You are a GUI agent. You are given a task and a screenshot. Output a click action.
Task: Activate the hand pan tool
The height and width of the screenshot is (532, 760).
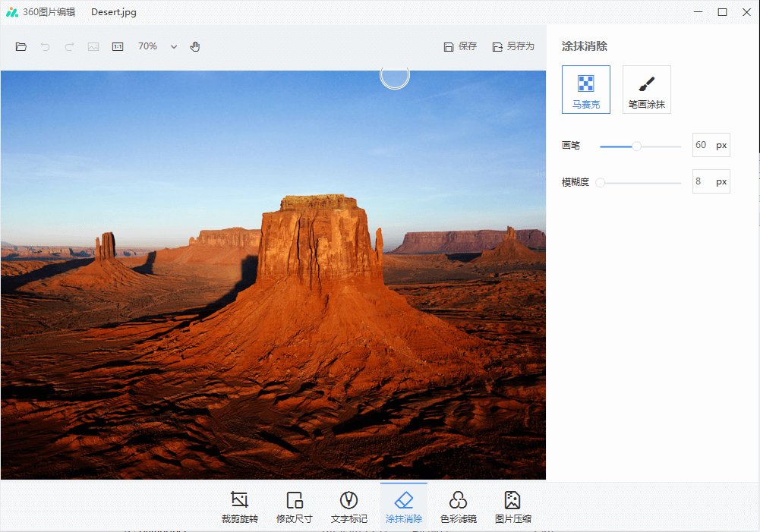pyautogui.click(x=195, y=46)
